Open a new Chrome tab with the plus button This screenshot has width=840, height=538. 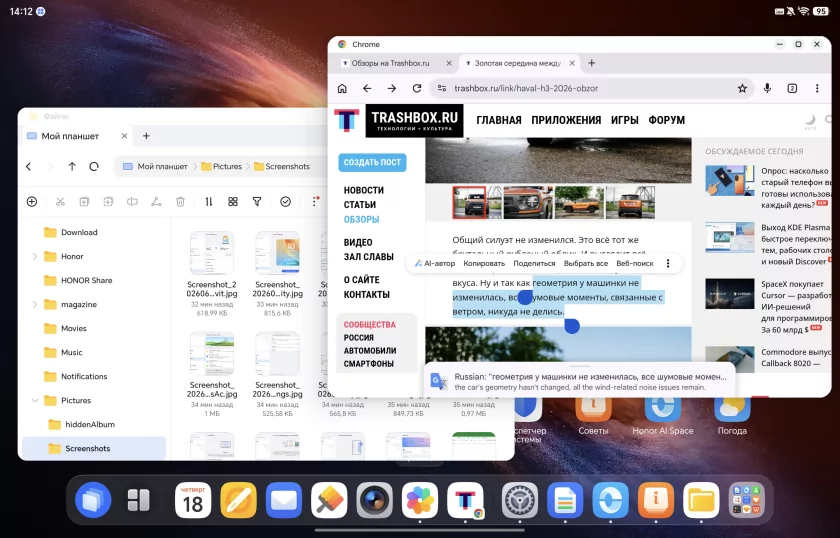point(591,63)
